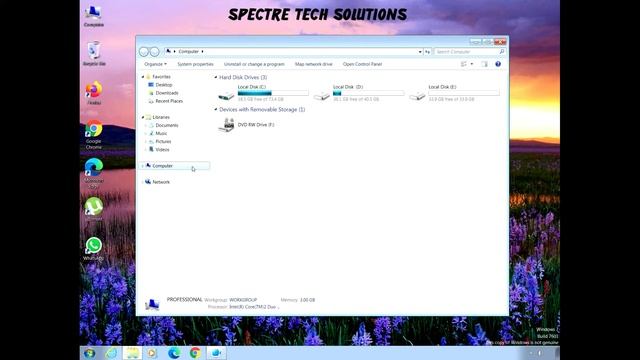Launch the Google Chrome desktop shortcut
This screenshot has height=360, width=640.
click(x=94, y=135)
